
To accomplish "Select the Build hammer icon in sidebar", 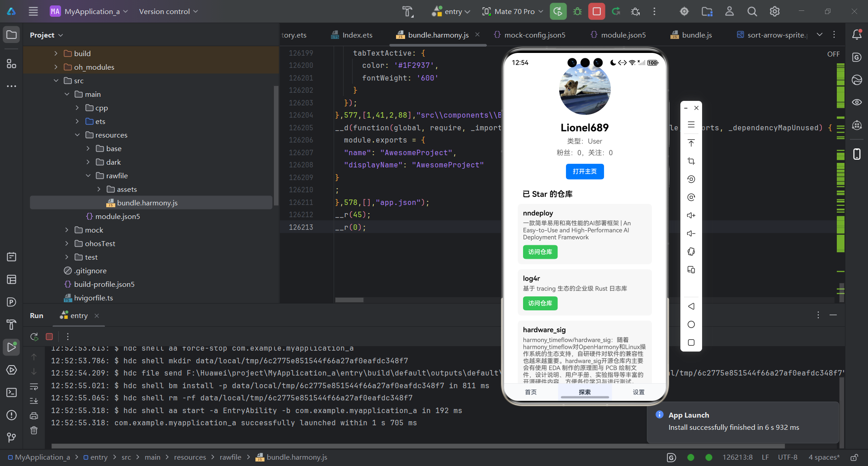I will [x=11, y=325].
